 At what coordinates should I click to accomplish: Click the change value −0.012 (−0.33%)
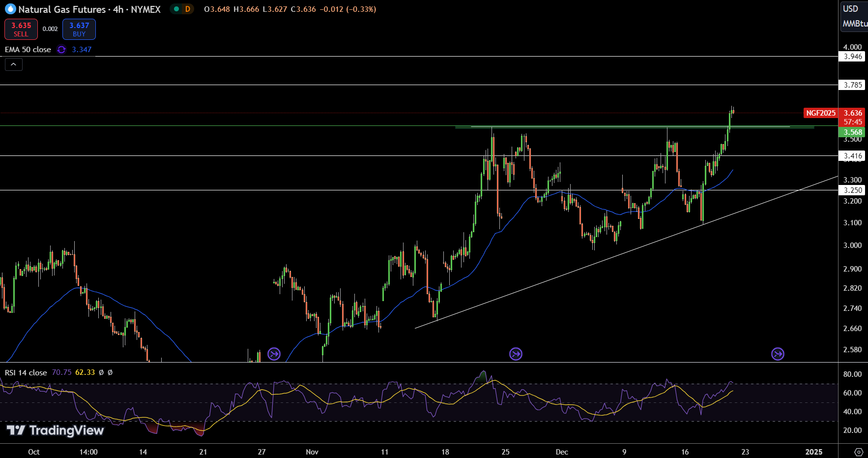tap(348, 9)
